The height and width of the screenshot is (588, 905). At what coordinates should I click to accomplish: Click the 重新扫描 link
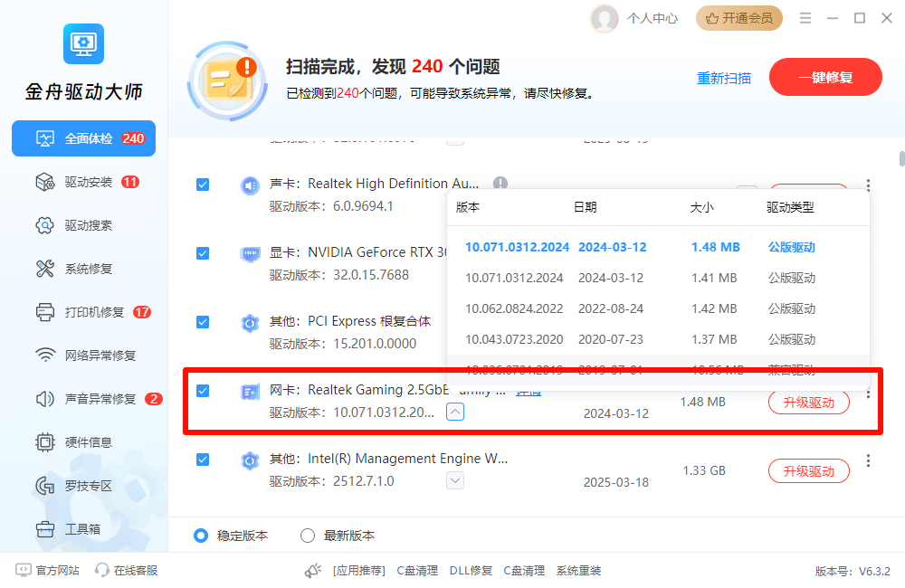click(x=724, y=78)
